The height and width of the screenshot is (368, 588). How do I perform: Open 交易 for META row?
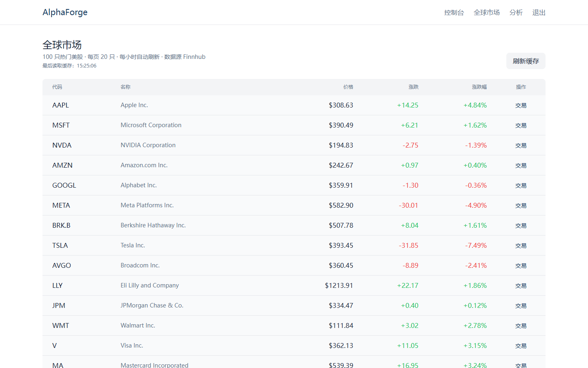(x=521, y=206)
